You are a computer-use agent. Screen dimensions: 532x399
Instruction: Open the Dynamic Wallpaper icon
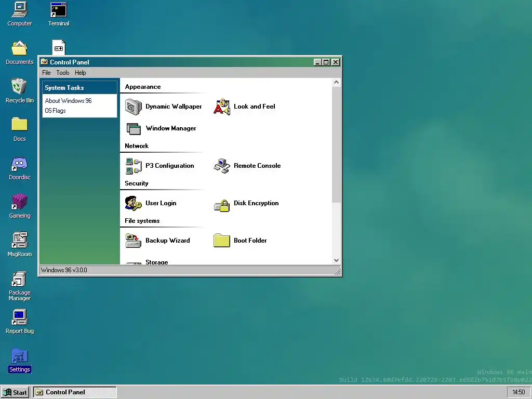[x=134, y=107]
